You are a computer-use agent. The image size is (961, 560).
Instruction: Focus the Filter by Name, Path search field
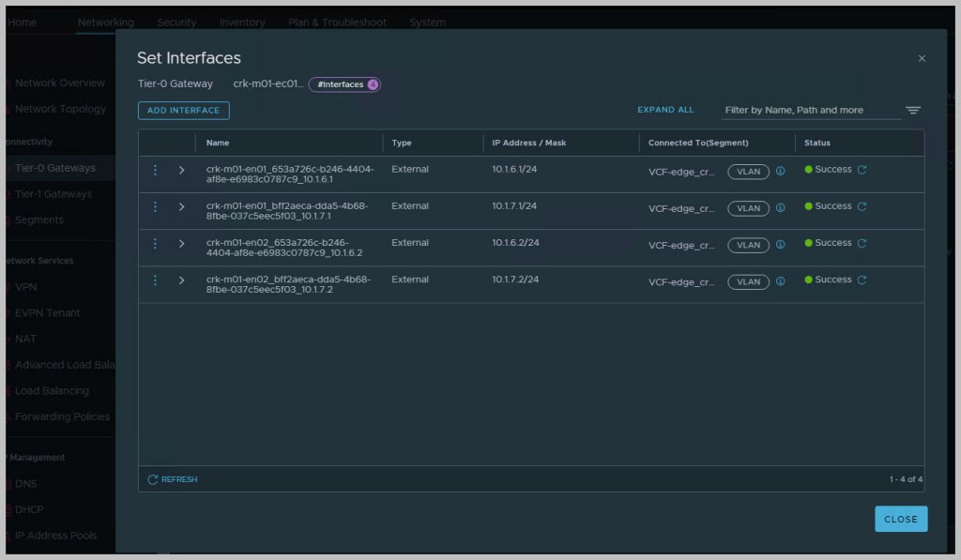point(810,111)
